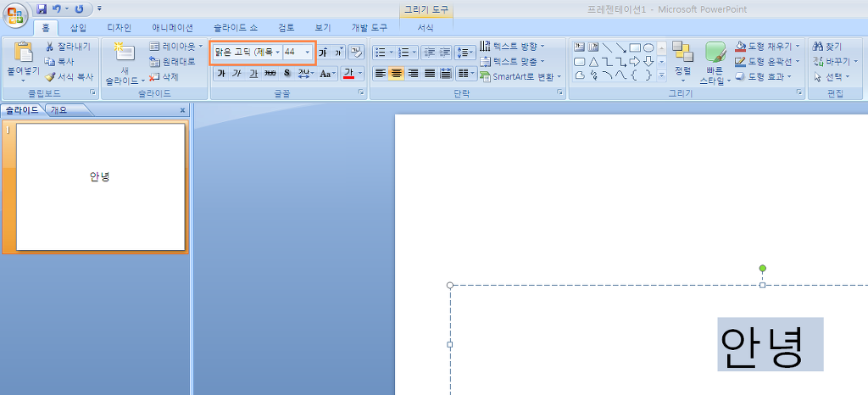Toggle bold formatting on selected text
868x395 pixels.
tap(221, 74)
